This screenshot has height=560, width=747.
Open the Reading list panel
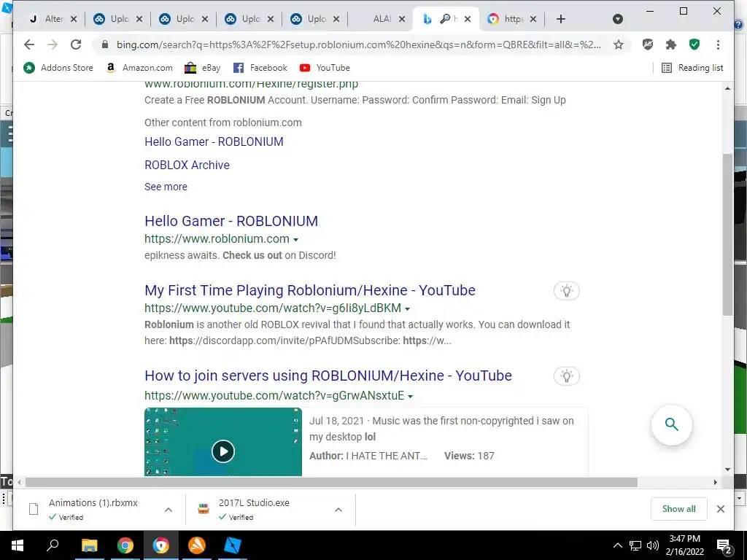click(692, 68)
